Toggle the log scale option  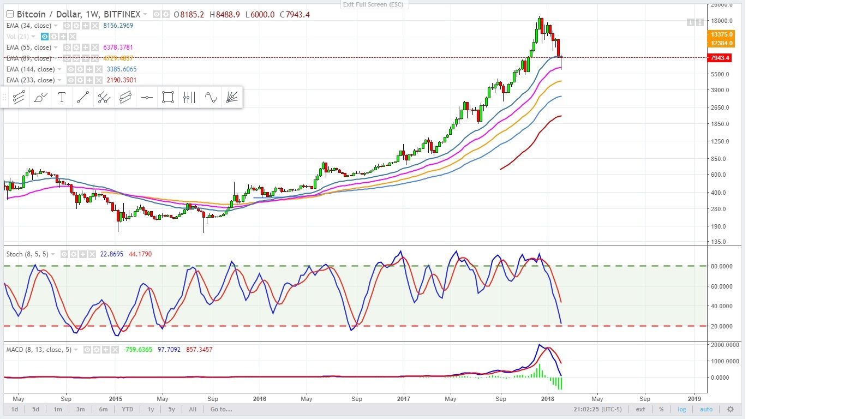682,409
